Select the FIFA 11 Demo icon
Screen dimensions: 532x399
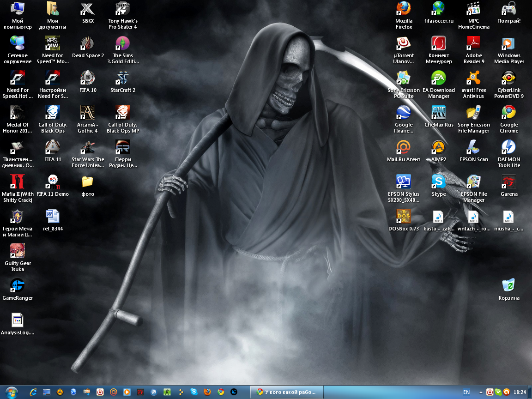point(53,182)
